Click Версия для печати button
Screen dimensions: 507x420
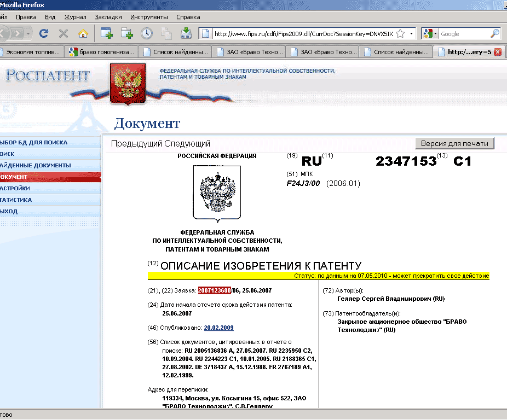tap(454, 143)
